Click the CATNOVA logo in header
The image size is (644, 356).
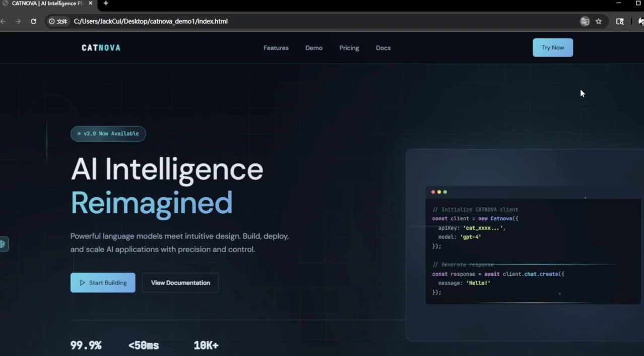click(101, 48)
